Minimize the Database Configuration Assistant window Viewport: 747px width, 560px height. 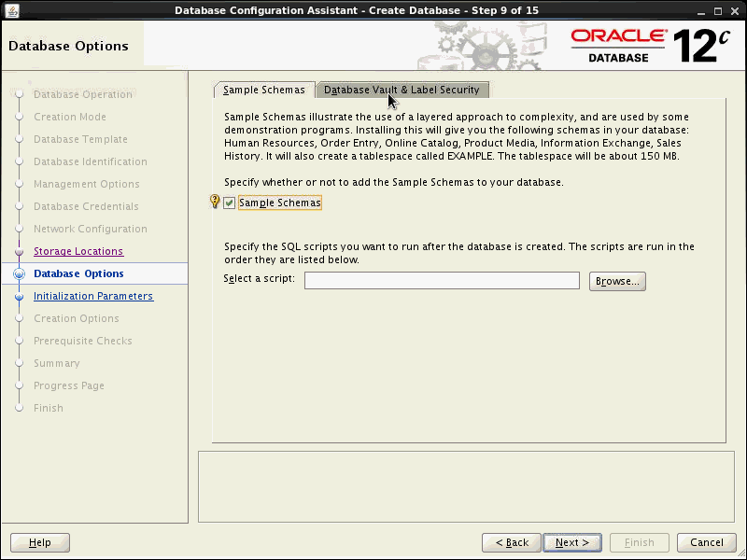coord(701,11)
